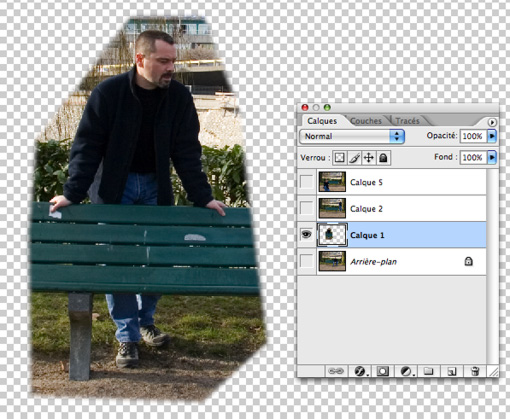Show Calque 5 layer visibility
This screenshot has height=419, width=510.
306,182
